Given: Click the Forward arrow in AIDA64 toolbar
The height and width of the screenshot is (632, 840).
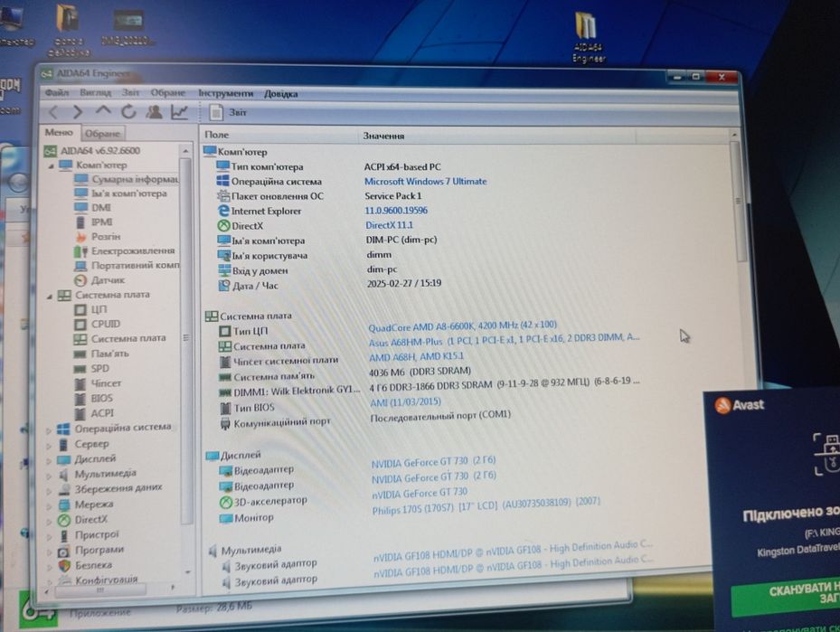Looking at the screenshot, I should pyautogui.click(x=78, y=111).
